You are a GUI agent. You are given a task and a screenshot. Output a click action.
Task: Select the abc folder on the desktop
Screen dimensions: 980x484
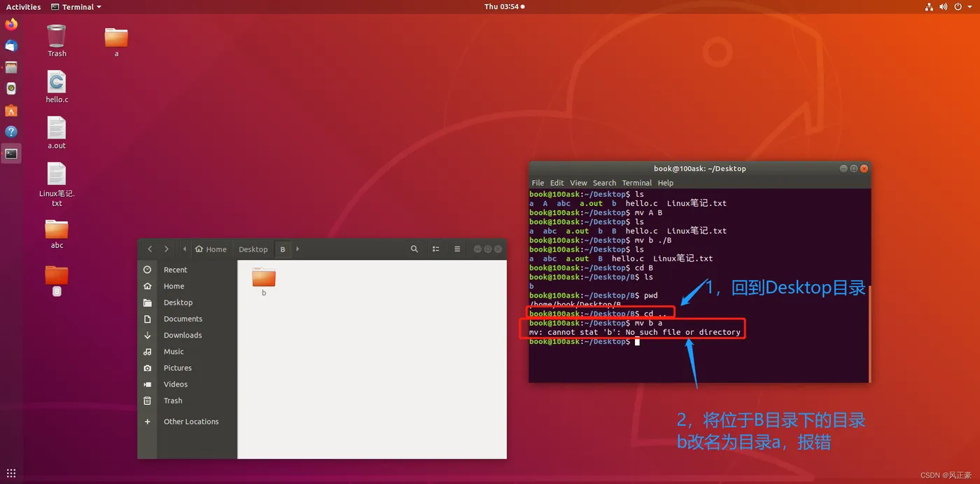click(57, 234)
